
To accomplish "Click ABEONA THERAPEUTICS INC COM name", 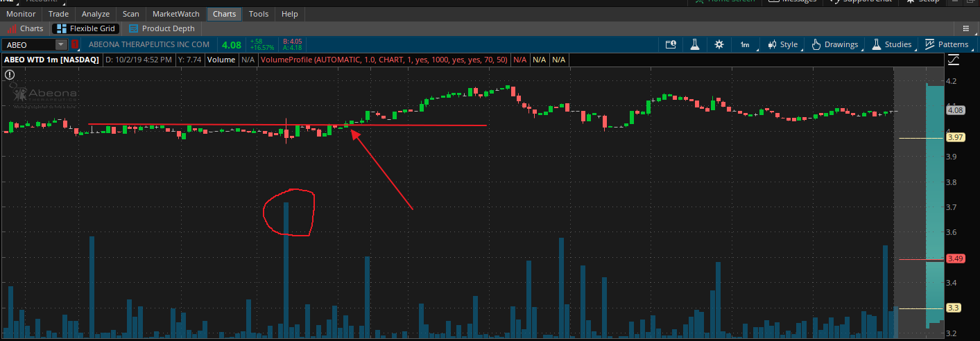I will [x=148, y=45].
